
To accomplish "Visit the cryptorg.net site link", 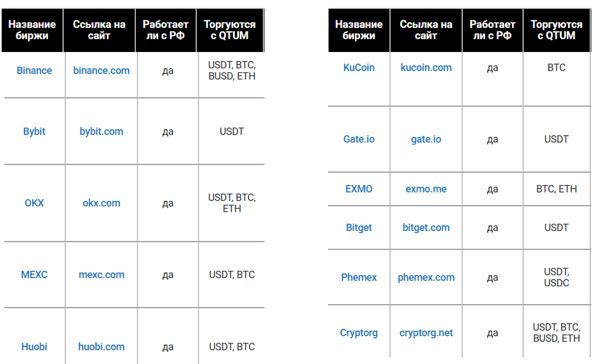I will tap(426, 333).
